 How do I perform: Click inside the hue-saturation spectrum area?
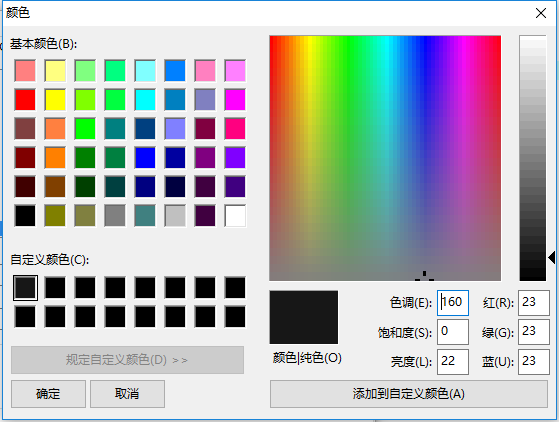tap(385, 158)
